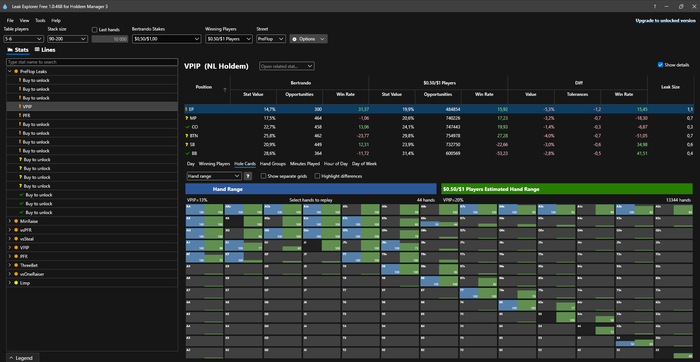Open the Table players dropdown
The height and width of the screenshot is (362, 700).
pos(23,39)
